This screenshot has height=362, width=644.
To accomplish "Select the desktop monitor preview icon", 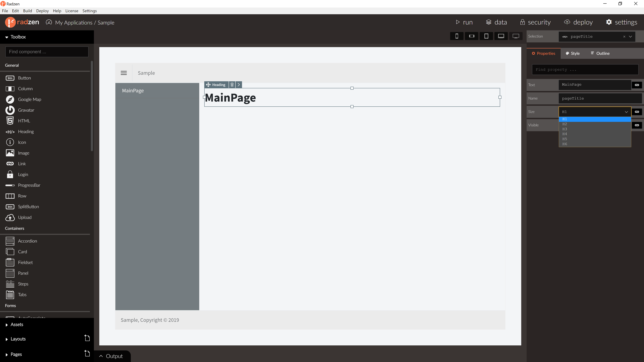I will click(x=516, y=36).
